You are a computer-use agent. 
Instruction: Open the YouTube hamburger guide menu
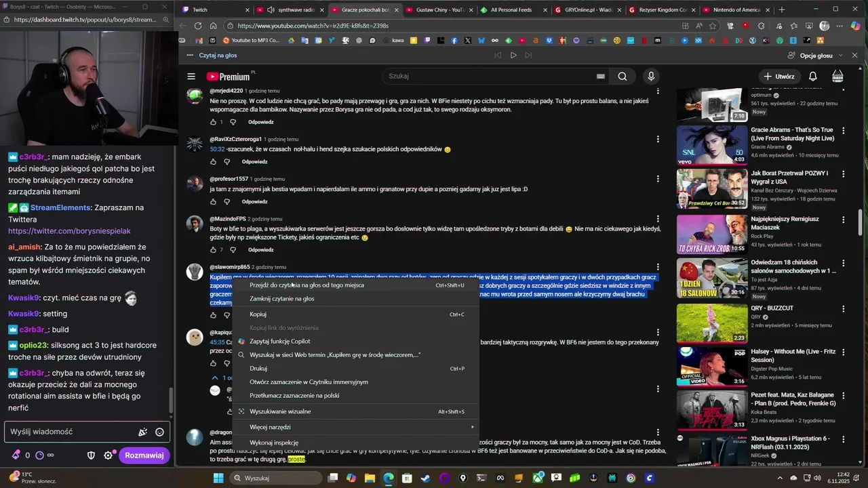point(191,77)
